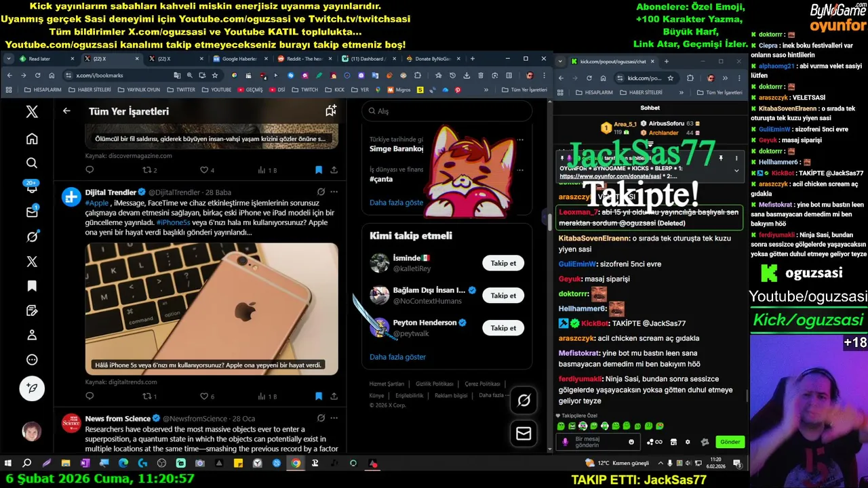
Task: Remove bookmark on discovermagazine.com post
Action: pyautogui.click(x=319, y=170)
